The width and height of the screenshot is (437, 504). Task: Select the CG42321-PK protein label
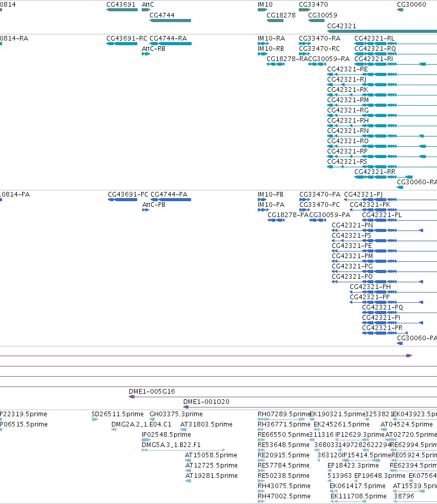370,205
